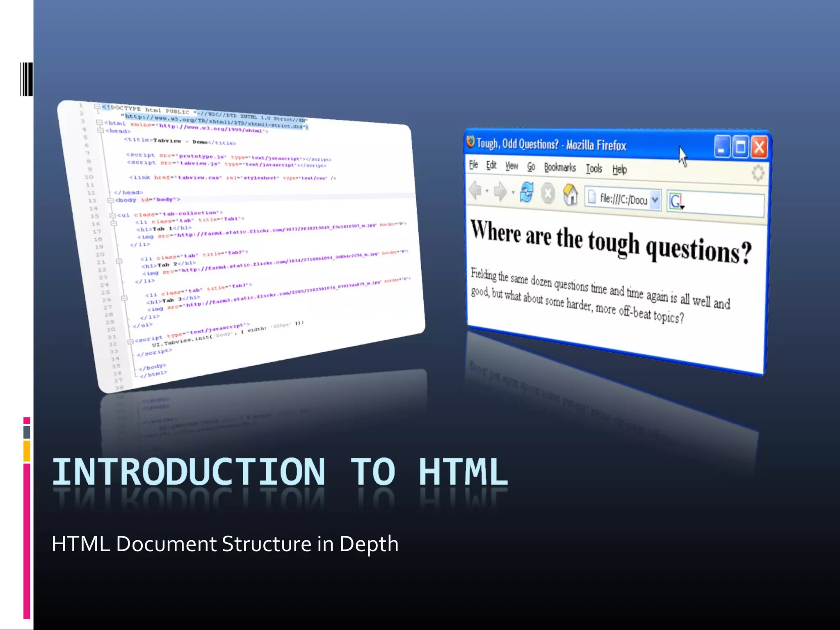
Task: Click the activity throbber icon
Action: click(x=758, y=173)
